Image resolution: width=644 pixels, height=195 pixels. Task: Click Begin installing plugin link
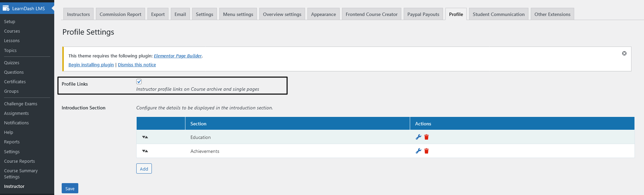pos(91,65)
